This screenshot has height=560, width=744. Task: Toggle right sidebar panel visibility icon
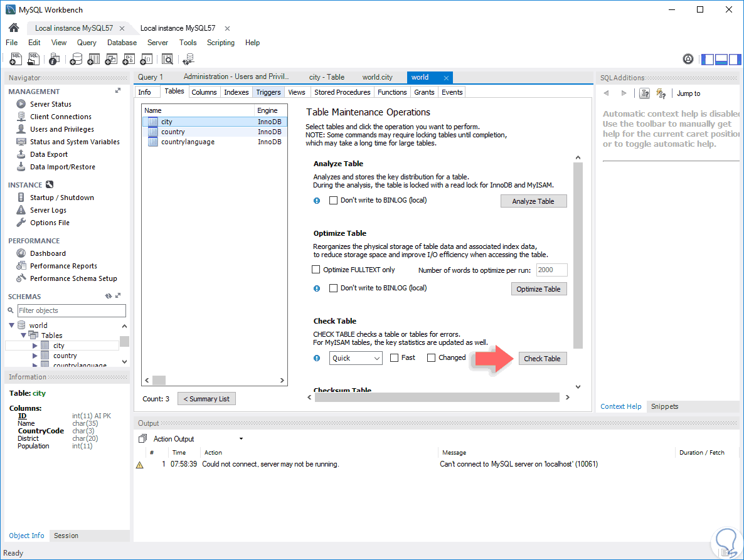pyautogui.click(x=735, y=60)
